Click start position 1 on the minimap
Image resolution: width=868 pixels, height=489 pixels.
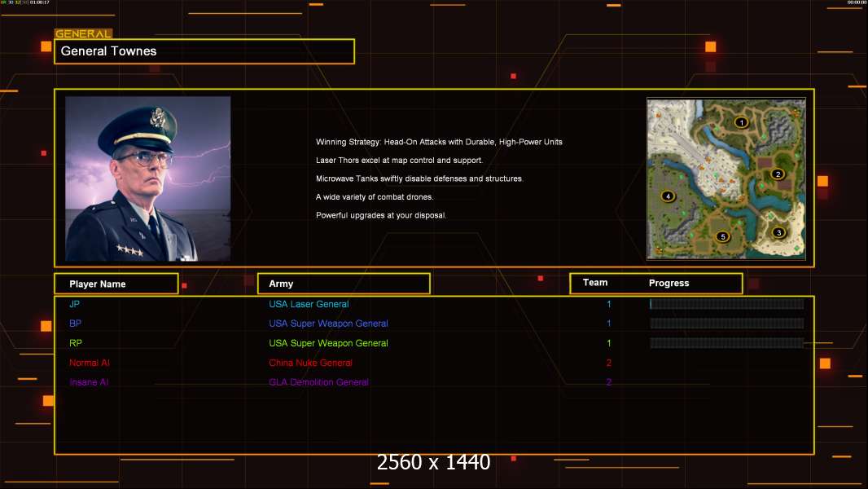741,122
